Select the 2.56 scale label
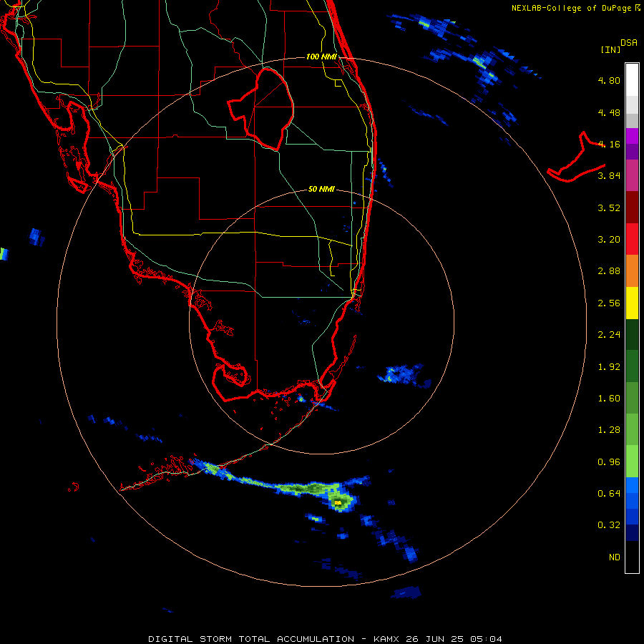Image resolution: width=644 pixels, height=644 pixels. [609, 303]
